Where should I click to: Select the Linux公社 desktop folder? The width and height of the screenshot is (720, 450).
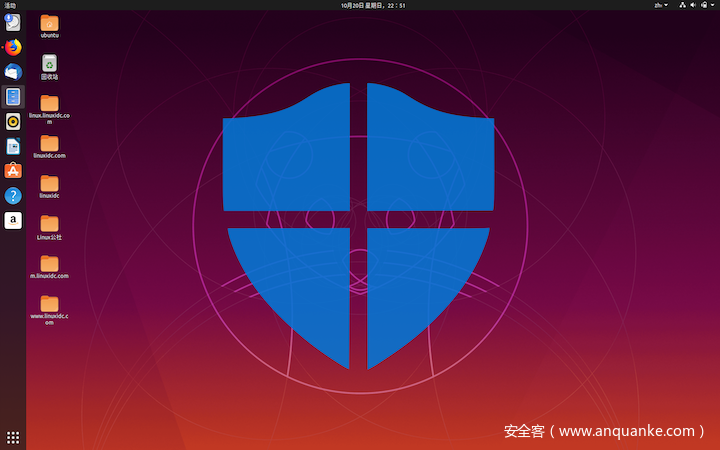49,227
